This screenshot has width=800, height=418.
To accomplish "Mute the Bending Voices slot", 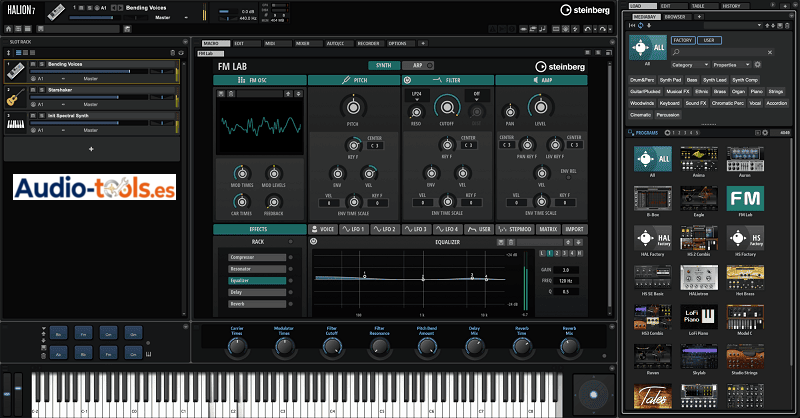I will 33,64.
